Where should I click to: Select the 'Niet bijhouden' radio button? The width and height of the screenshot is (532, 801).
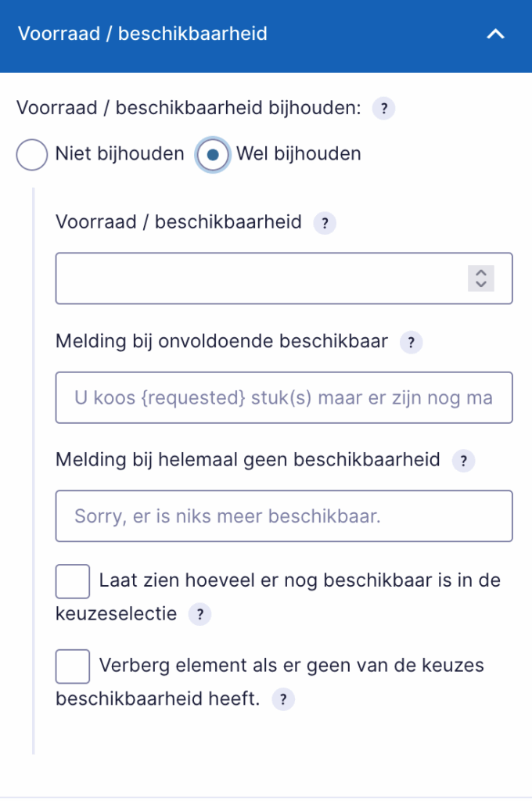pos(31,154)
